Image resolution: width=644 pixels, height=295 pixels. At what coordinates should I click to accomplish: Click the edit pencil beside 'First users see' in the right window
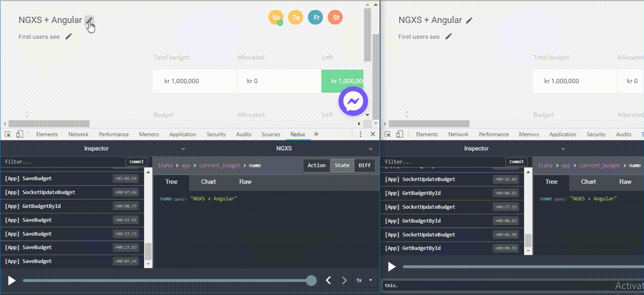[x=448, y=36]
